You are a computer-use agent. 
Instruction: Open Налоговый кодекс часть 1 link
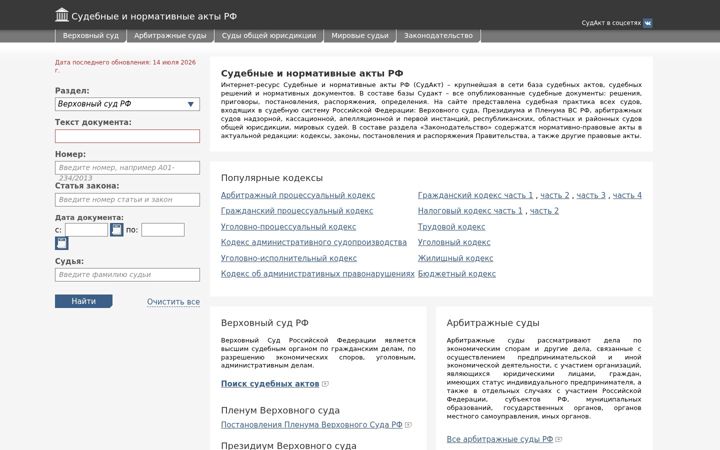click(470, 211)
